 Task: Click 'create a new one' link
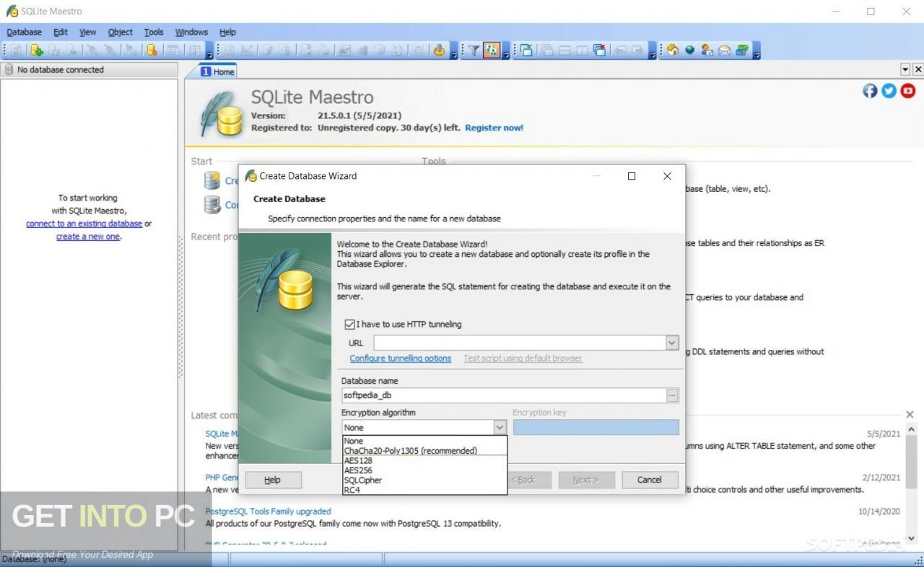point(88,237)
